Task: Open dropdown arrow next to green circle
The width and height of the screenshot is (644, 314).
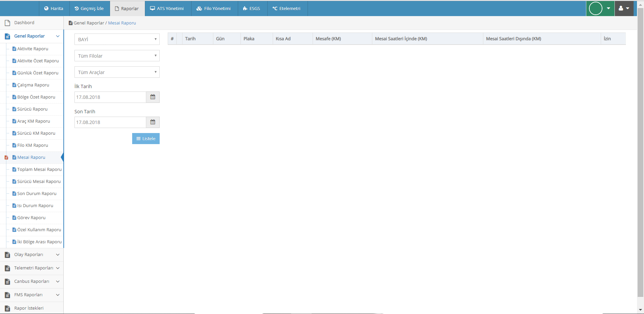Action: [x=608, y=8]
